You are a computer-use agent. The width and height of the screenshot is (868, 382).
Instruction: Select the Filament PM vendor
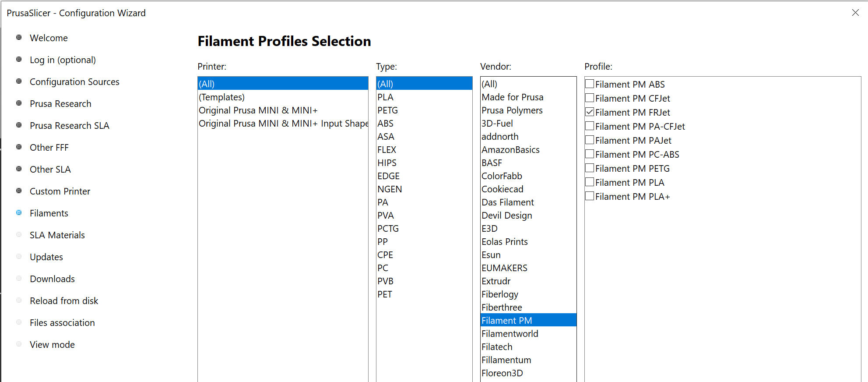[x=528, y=320]
